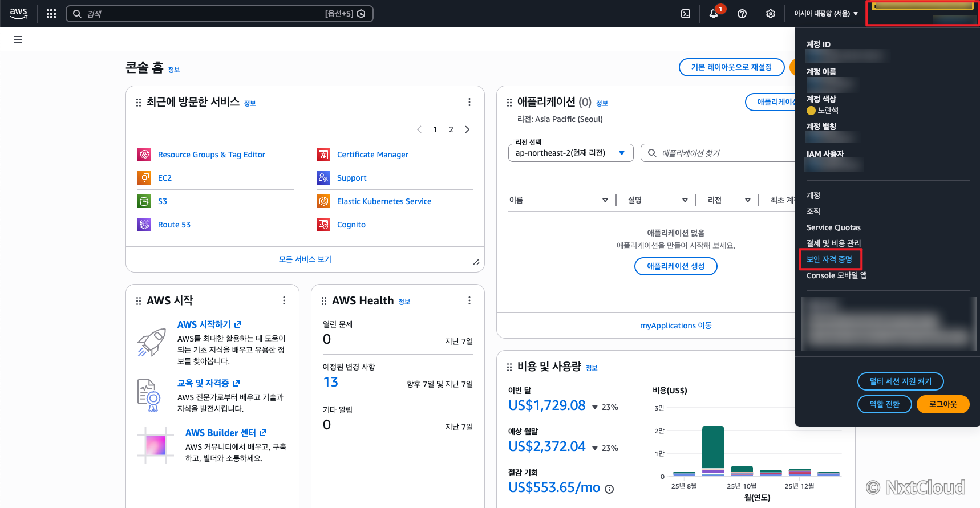Open the AWS 시작 widget options menu
Image resolution: width=980 pixels, height=508 pixels.
[284, 300]
